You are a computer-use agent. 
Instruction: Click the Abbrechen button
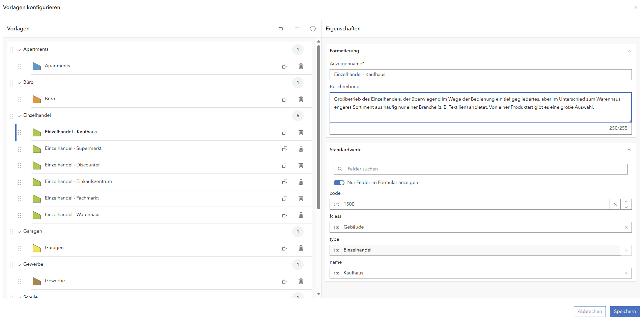[x=590, y=312]
